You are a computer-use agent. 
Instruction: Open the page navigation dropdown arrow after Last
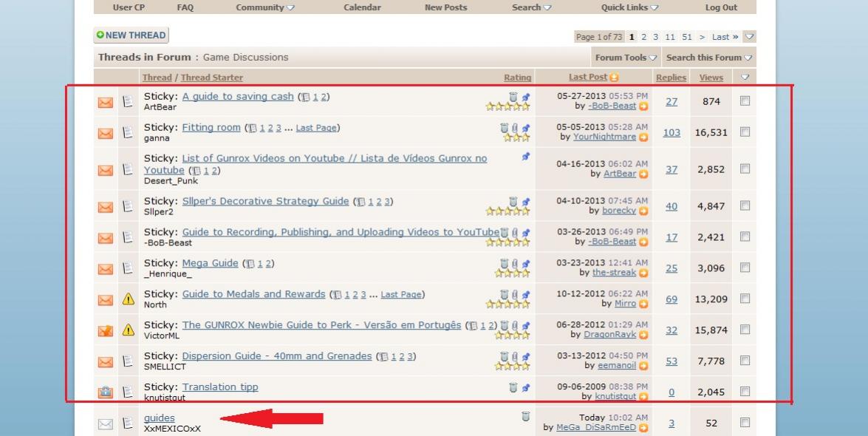(749, 37)
